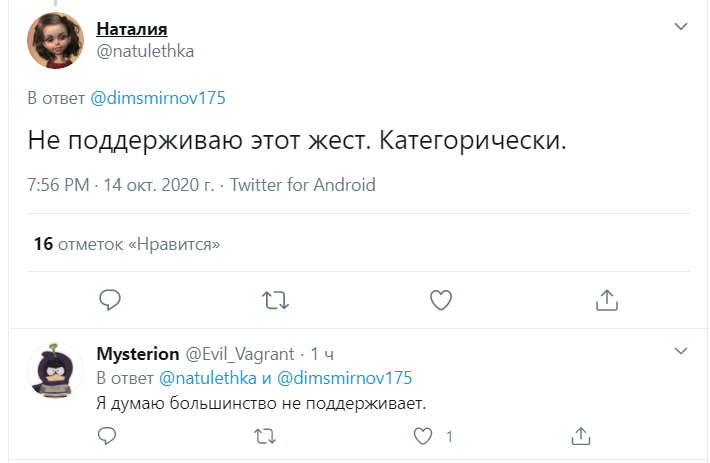Screen dimensions: 710x463
Task: Open Наталия's profile avatar
Action: [x=56, y=41]
